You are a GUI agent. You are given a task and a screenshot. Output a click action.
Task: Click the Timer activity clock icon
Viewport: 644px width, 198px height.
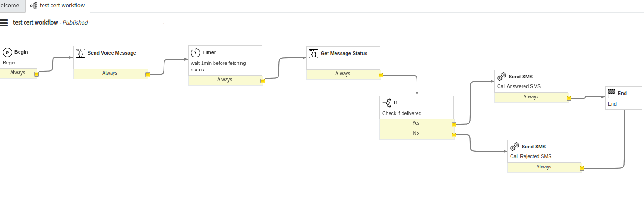point(196,53)
